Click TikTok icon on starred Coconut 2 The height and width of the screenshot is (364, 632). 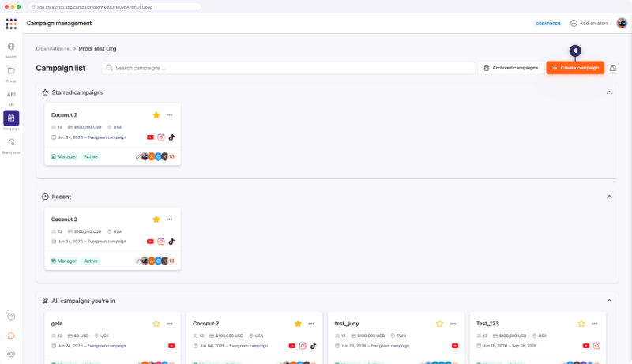(171, 137)
